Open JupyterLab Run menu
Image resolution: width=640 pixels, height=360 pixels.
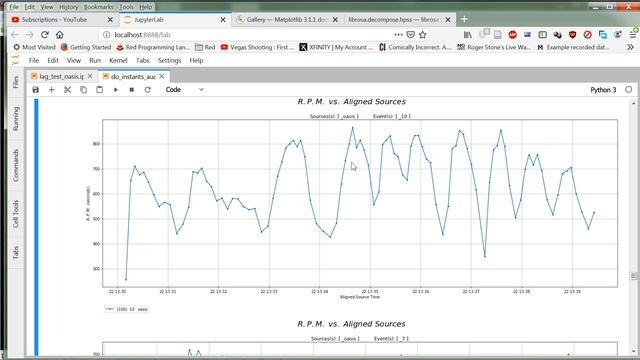click(95, 60)
